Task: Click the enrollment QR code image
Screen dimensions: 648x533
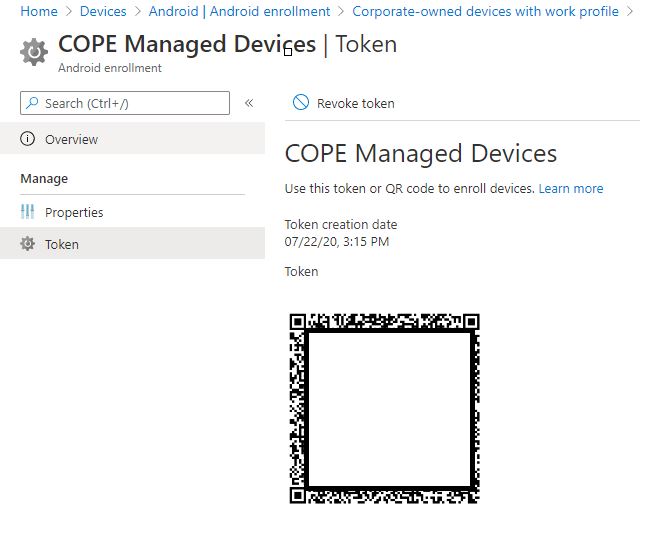Action: [384, 409]
